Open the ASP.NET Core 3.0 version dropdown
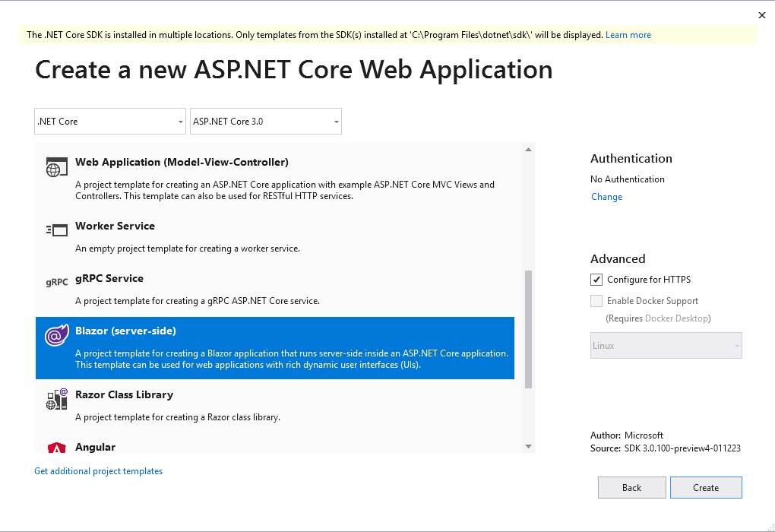This screenshot has width=775, height=532. pos(265,121)
